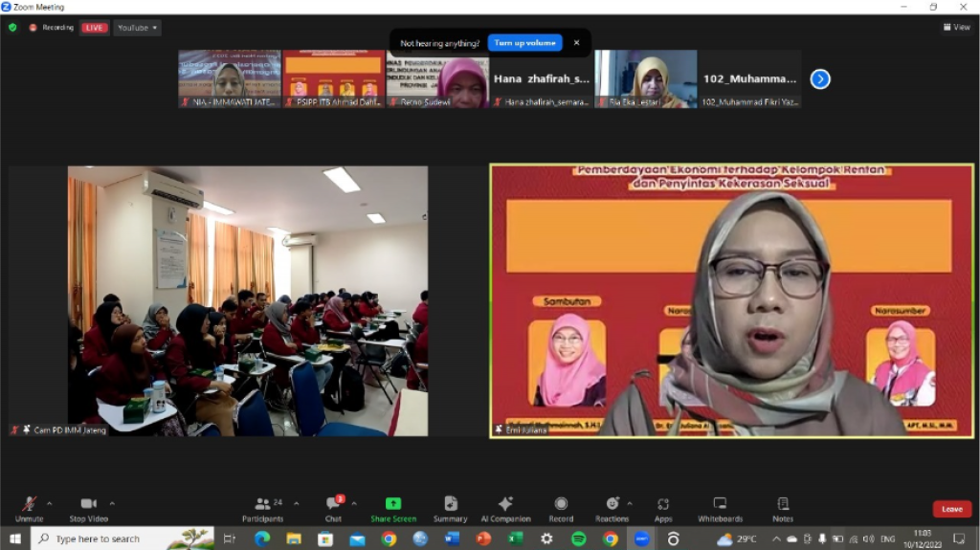Screen dimensions: 980x550
Task: Leave the meeting
Action: coord(951,509)
